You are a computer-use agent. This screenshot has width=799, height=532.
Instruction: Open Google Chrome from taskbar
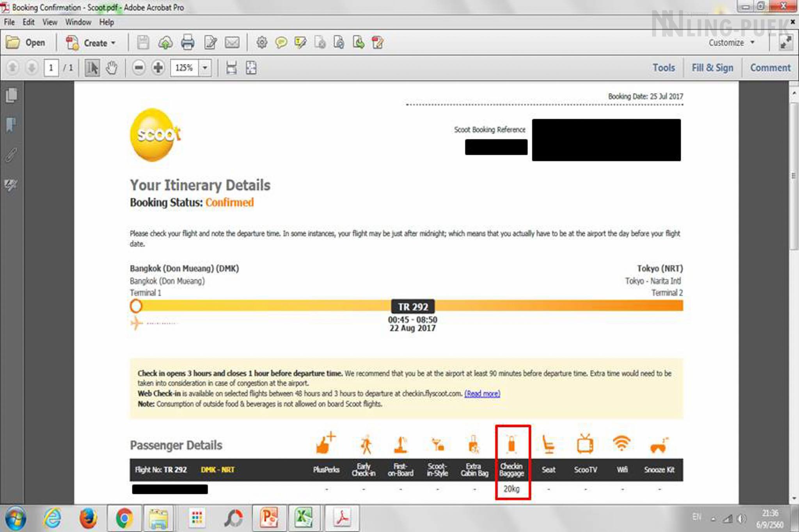[x=124, y=518]
